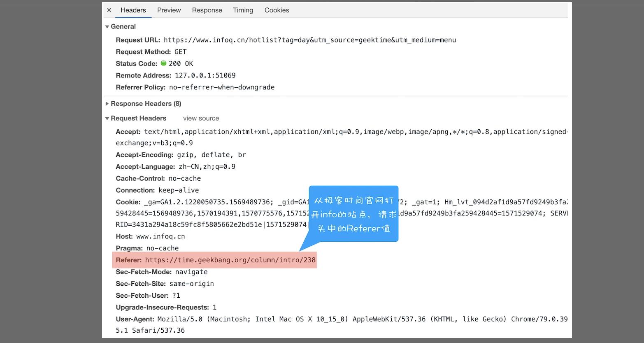
Task: Select Cache-Control no-cache value
Action: [x=185, y=179]
